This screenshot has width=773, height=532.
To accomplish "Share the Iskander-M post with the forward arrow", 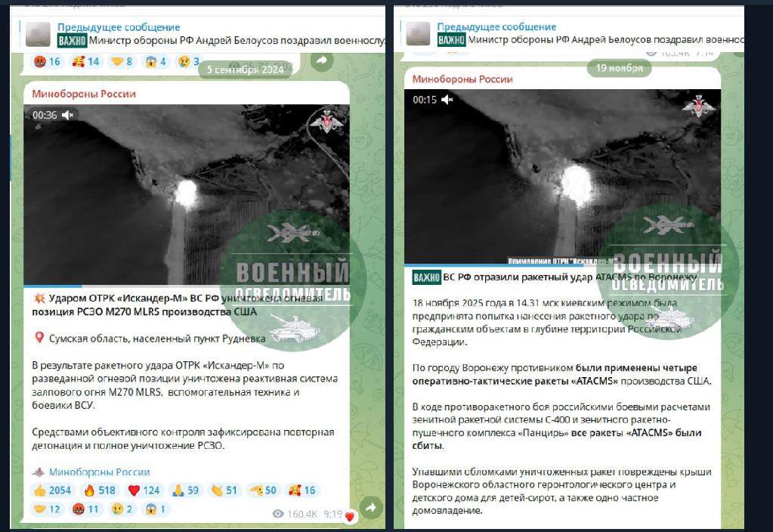I will 371,507.
